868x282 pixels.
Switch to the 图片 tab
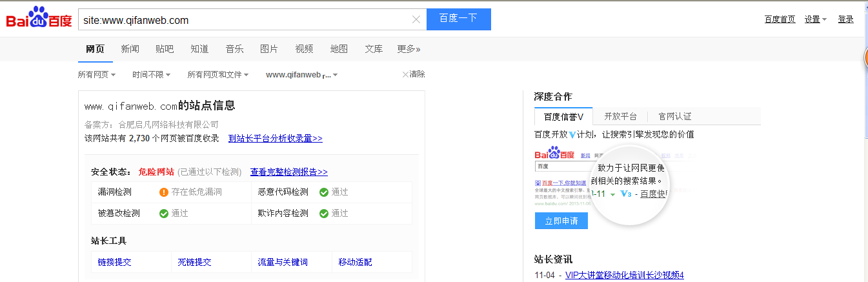(x=269, y=48)
